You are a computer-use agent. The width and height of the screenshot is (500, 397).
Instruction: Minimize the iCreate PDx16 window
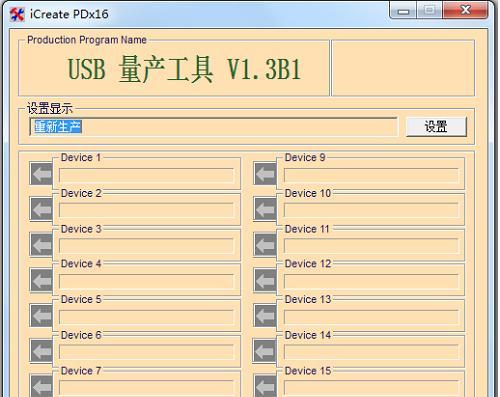403,11
